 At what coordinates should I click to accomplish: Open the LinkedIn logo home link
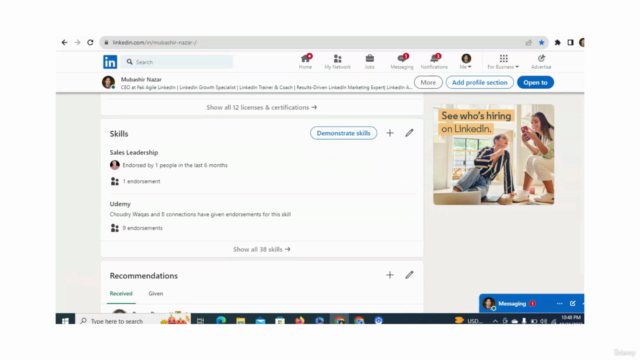[x=110, y=62]
